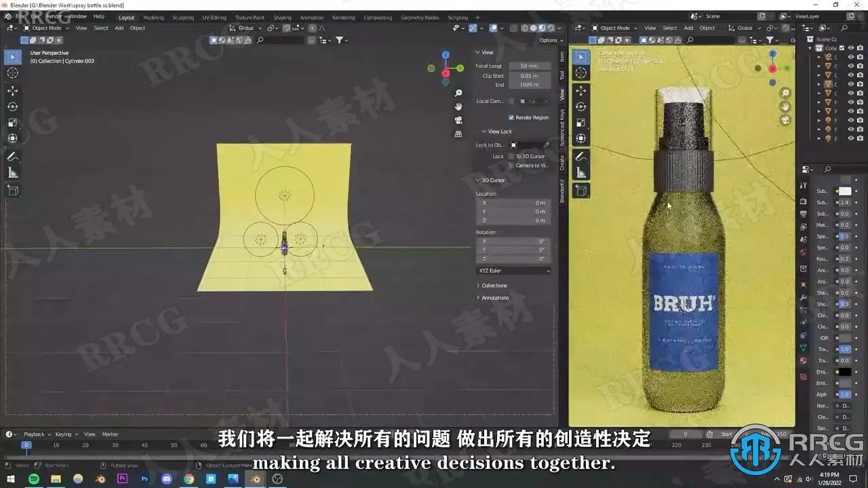Click the pan hand icon in left viewport
This screenshot has height=488, width=868.
(x=458, y=106)
